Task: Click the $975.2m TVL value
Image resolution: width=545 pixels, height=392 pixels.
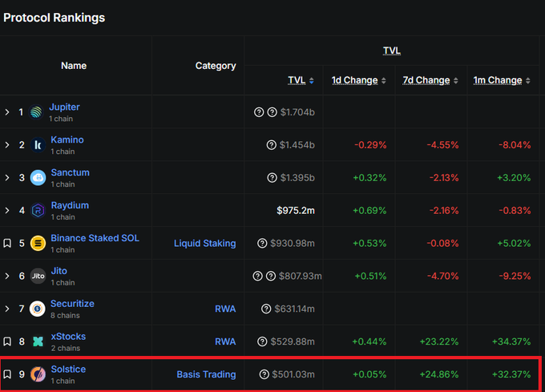Action: 296,211
